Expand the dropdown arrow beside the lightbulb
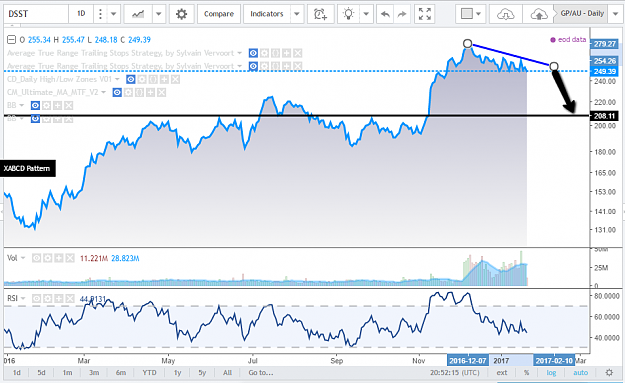625x383 pixels. (366, 14)
